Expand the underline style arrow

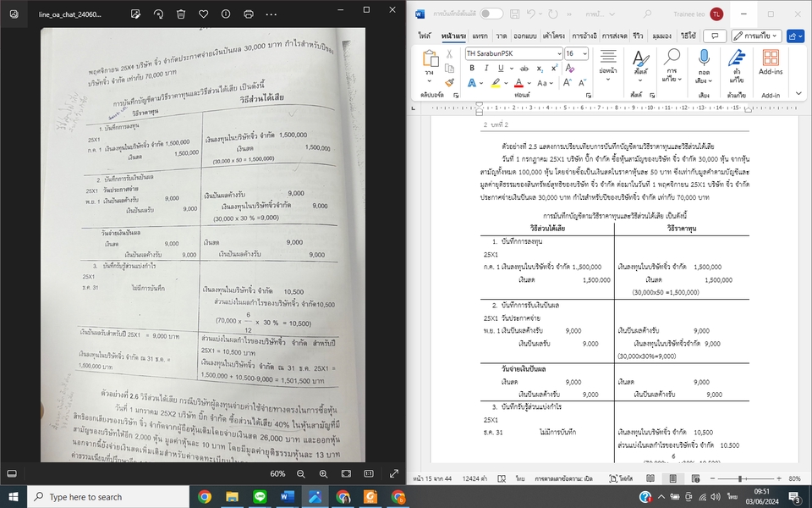pos(511,68)
